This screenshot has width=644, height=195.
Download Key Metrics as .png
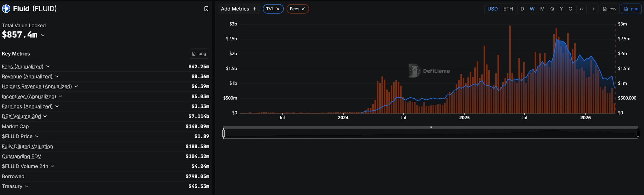click(x=199, y=54)
